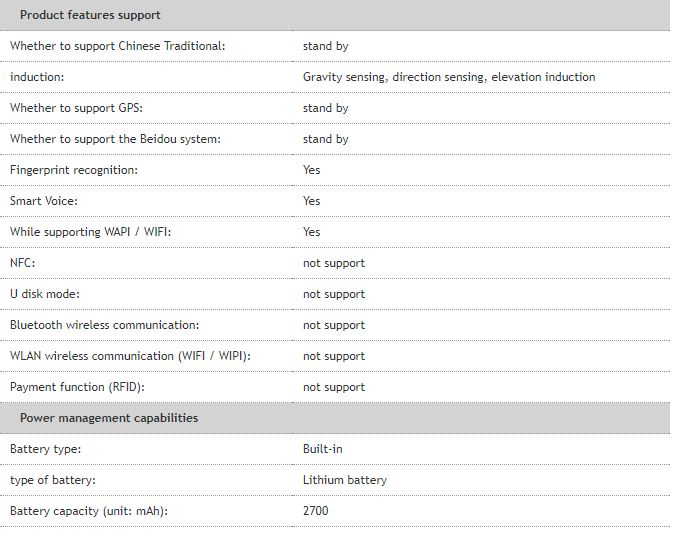Screen dimensions: 679x537
Task: Click the "NFC:" row label
Action: (x=24, y=263)
